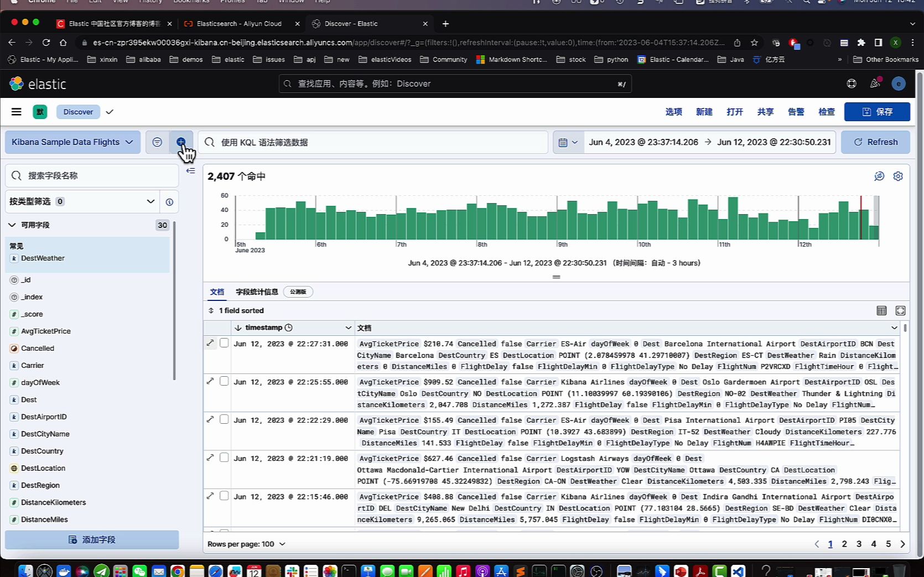Select the 22:21:19 row checkbox
Image resolution: width=924 pixels, height=577 pixels.
tap(224, 458)
